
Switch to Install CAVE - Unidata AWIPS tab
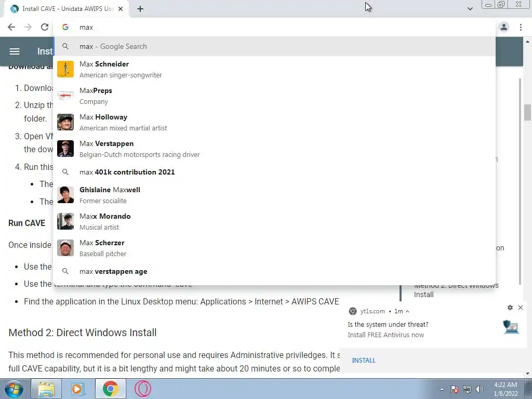tap(66, 9)
